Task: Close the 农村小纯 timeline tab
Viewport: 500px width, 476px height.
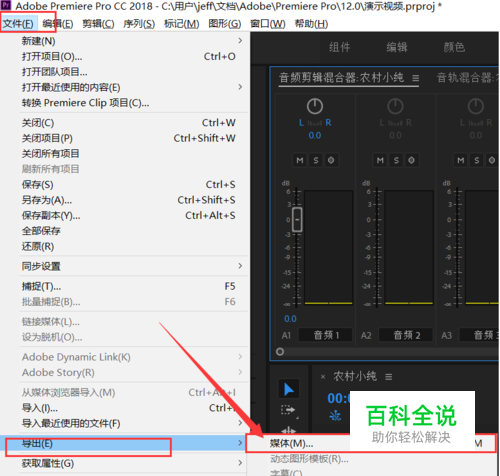Action: 323,377
